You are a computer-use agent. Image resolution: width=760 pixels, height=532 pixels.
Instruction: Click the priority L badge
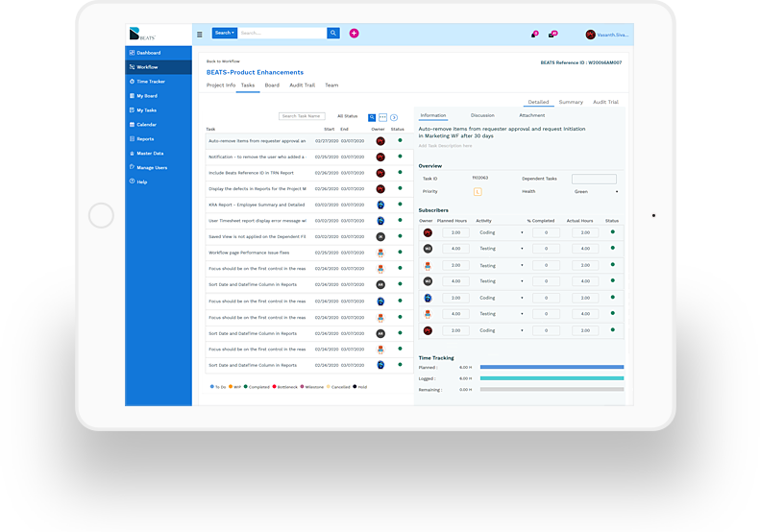pyautogui.click(x=478, y=191)
